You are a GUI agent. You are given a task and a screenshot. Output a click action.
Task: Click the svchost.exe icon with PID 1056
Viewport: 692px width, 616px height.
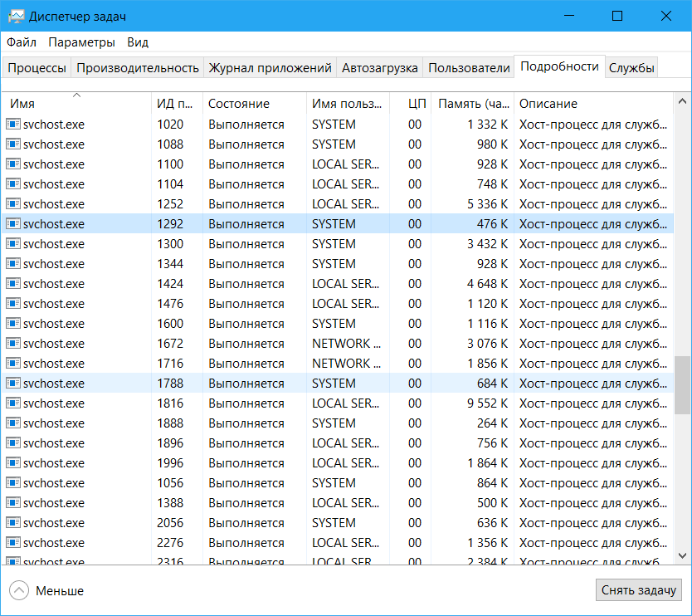12,482
